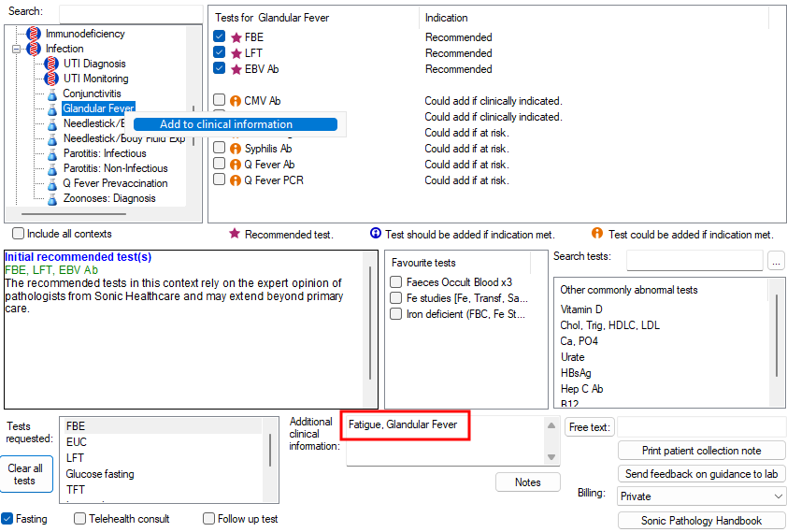Select Chol, Trig, HDLC, LDL test
Image resolution: width=787 pixels, height=532 pixels.
[609, 325]
